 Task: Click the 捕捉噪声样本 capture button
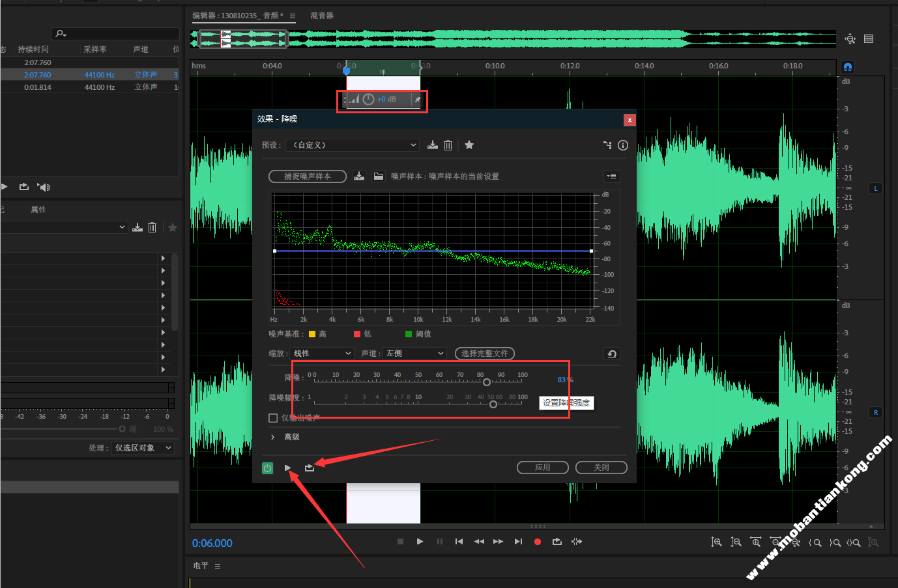coord(308,176)
